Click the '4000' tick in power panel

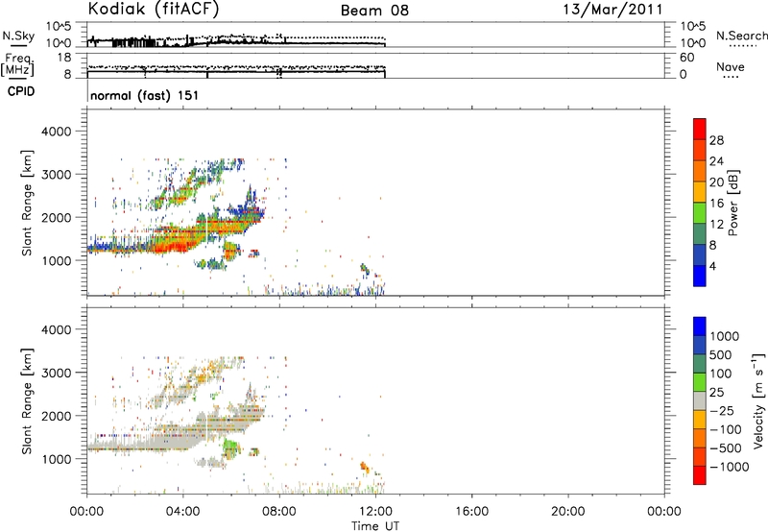point(56,132)
